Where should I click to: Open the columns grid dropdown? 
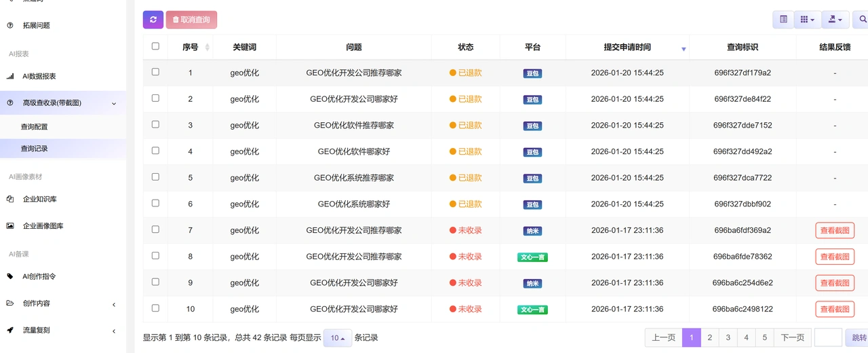tap(808, 20)
